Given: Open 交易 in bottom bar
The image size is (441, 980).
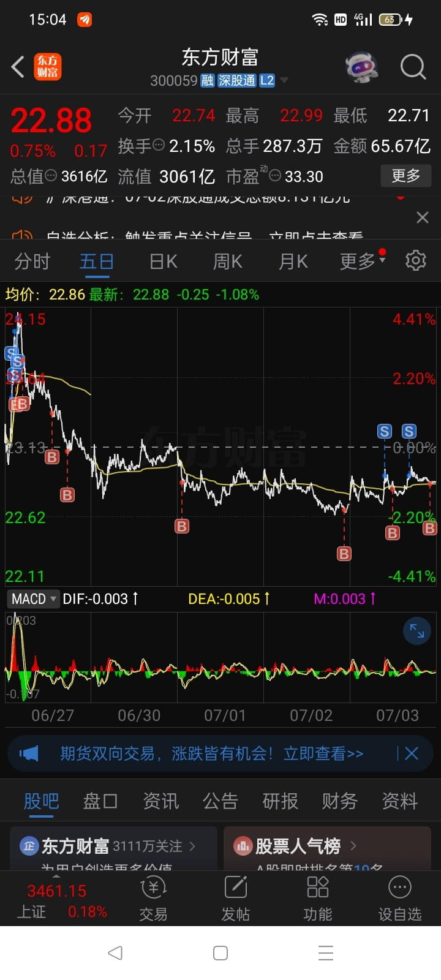Looking at the screenshot, I should pos(153,899).
